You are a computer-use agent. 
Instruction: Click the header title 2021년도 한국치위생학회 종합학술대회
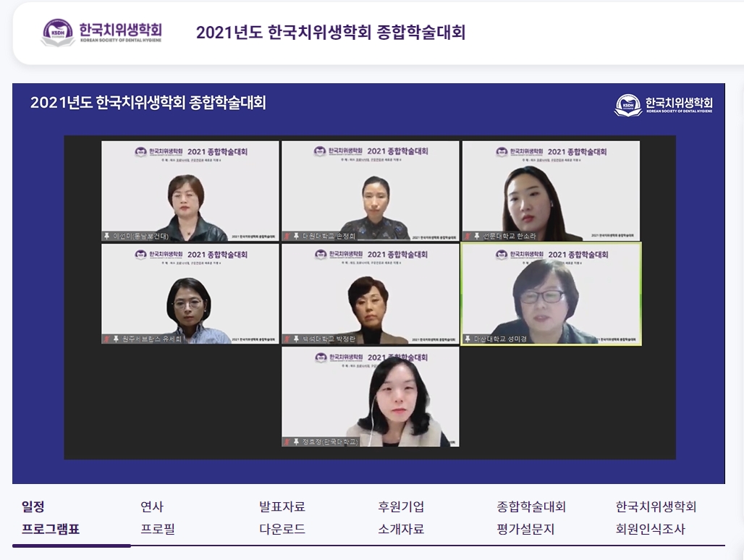coord(331,33)
